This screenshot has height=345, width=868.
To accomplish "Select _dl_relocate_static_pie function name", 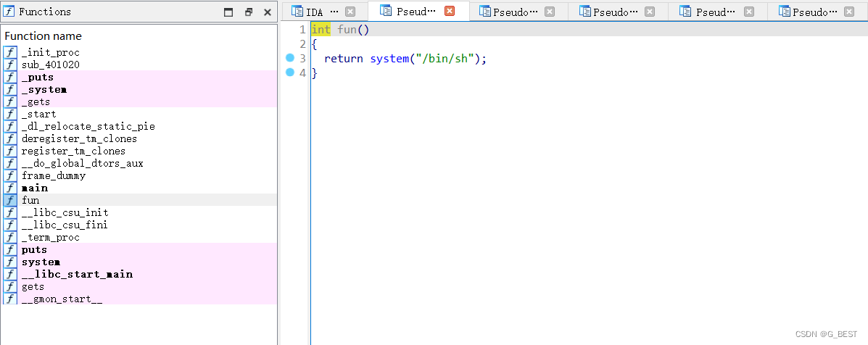I will (88, 127).
